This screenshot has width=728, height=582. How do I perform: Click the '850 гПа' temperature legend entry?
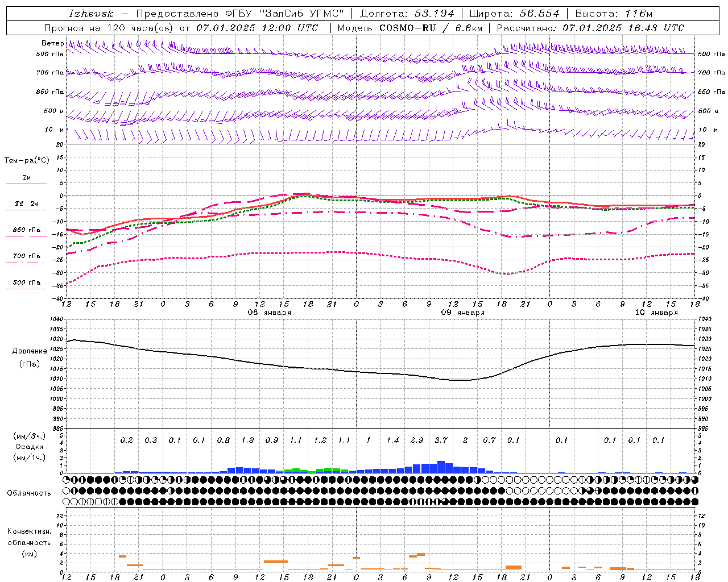[x=26, y=230]
